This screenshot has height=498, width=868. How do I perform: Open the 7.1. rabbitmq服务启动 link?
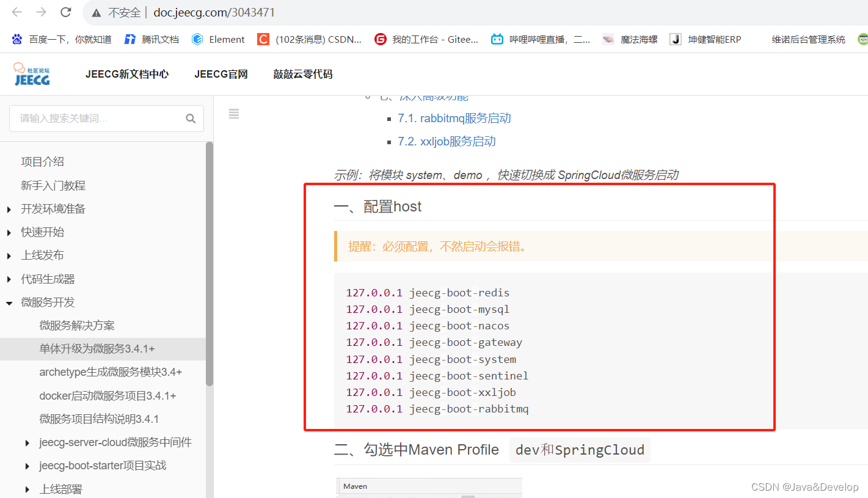click(454, 119)
